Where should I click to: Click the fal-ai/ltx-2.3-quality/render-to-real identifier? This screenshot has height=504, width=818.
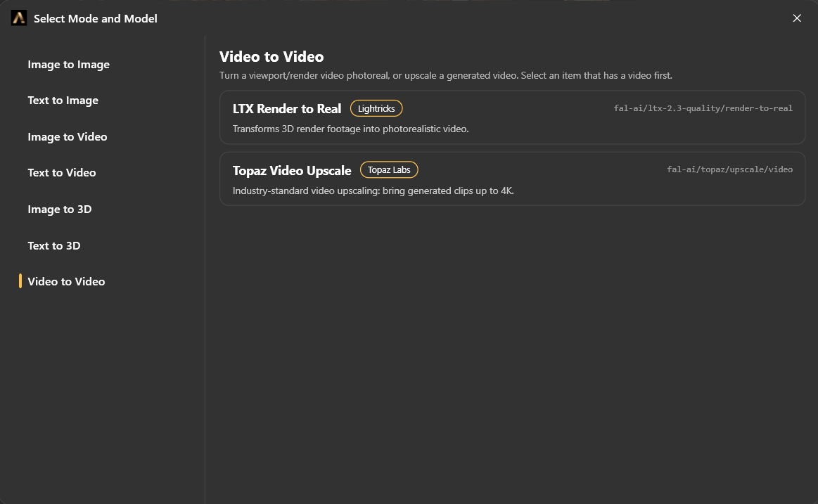point(703,108)
